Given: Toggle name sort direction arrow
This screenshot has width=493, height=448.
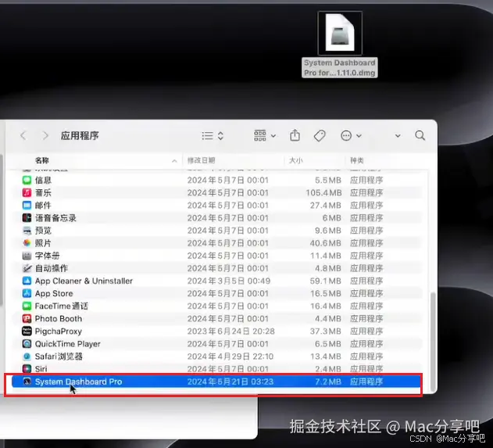Looking at the screenshot, I should tap(174, 161).
